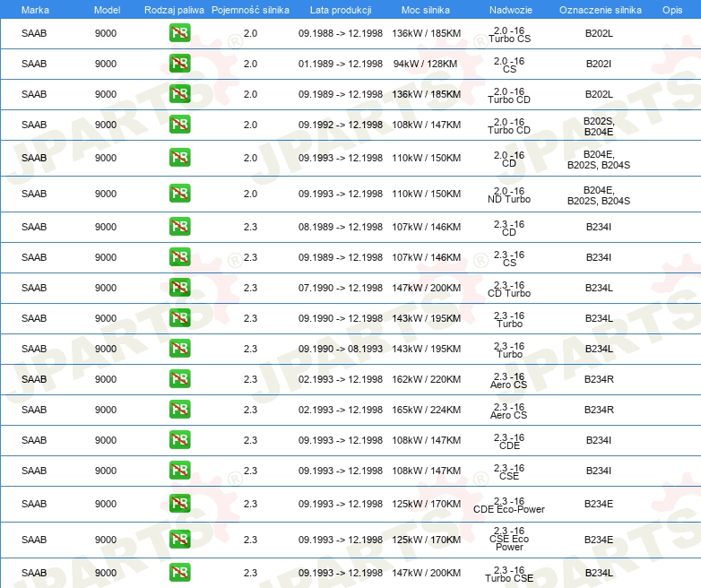Viewport: 701px width, 588px height.
Task: Click the Model column header
Action: (107, 10)
